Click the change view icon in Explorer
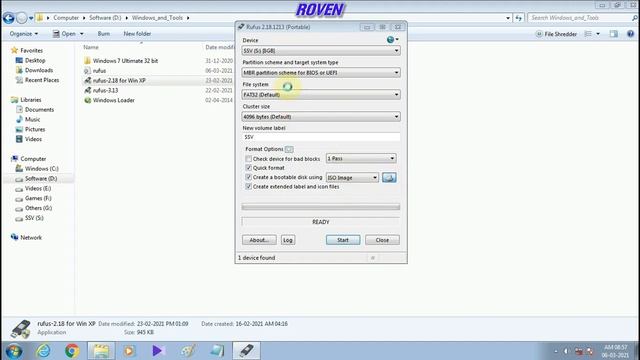The width and height of the screenshot is (640, 360). point(588,34)
